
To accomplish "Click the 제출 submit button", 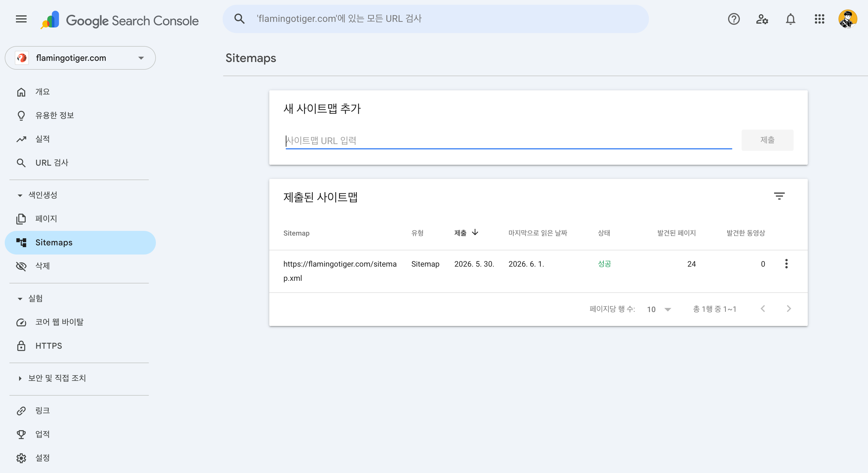I will click(767, 140).
